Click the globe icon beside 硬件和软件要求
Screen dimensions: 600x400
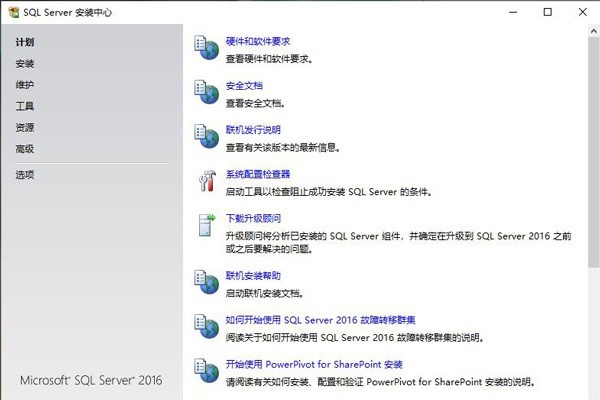click(206, 47)
